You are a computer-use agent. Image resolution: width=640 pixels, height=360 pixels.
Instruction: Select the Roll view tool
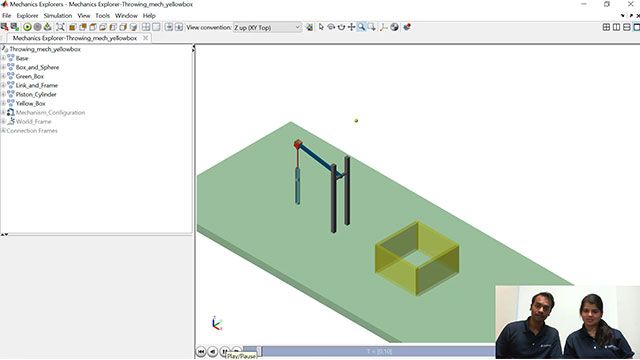[x=341, y=27]
